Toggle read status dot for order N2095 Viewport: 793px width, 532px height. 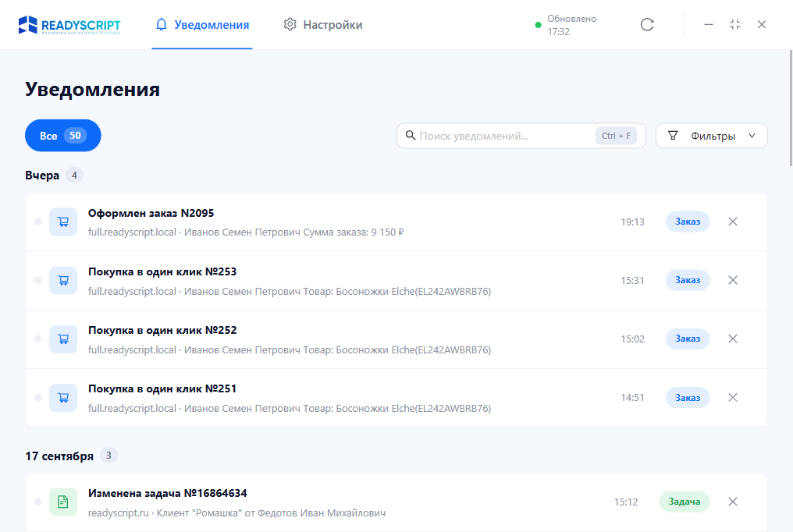click(x=38, y=222)
